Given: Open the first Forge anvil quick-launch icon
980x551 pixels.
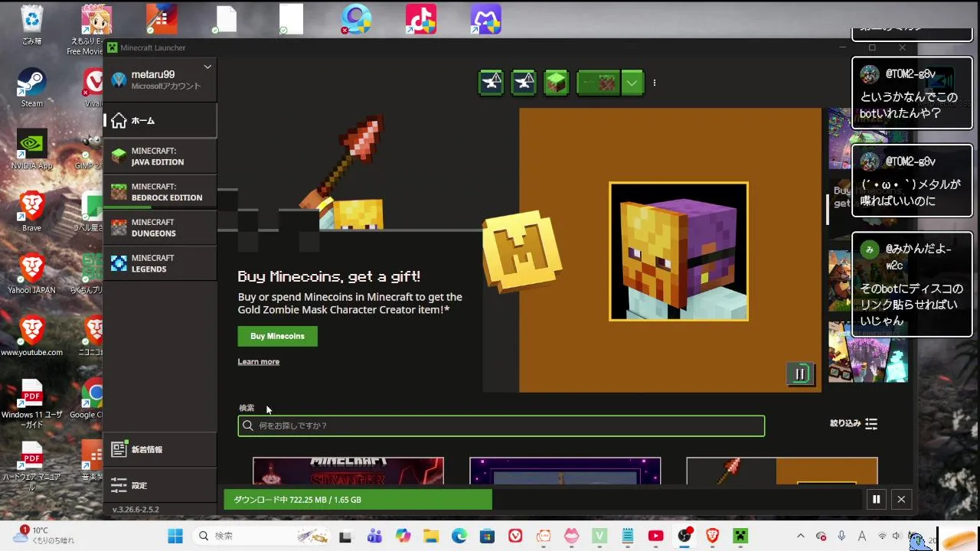Looking at the screenshot, I should coord(491,83).
